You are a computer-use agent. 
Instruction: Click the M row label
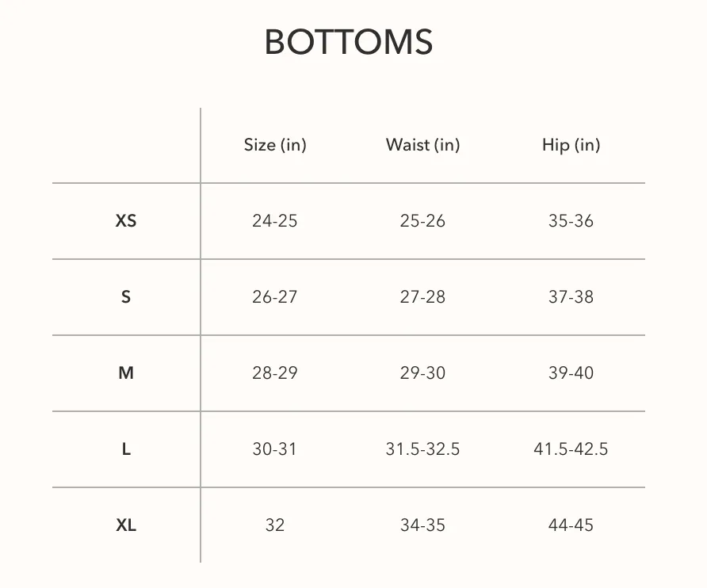[126, 373]
